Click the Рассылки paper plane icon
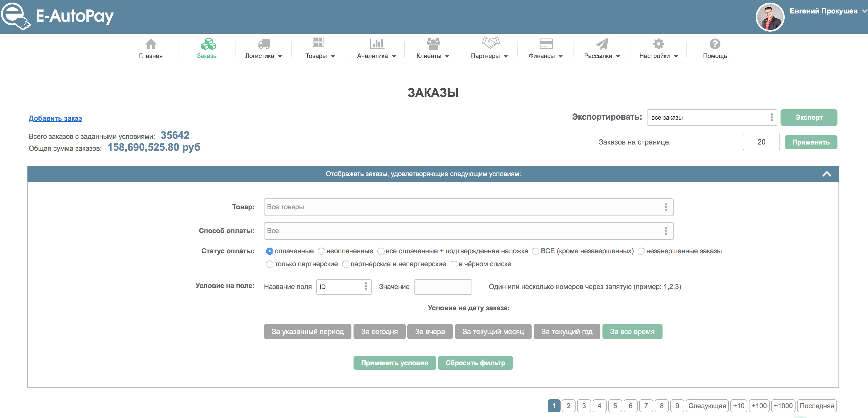The image size is (868, 418). pyautogui.click(x=602, y=44)
